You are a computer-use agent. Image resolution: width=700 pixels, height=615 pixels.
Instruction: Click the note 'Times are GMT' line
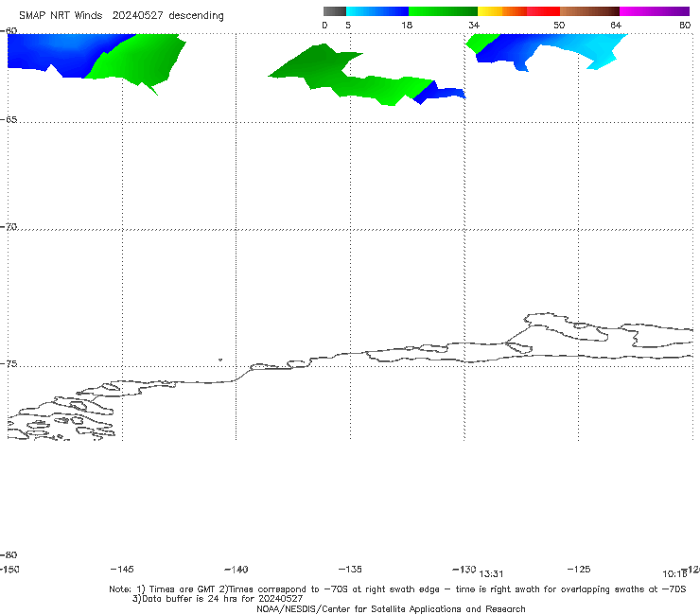coord(397,589)
